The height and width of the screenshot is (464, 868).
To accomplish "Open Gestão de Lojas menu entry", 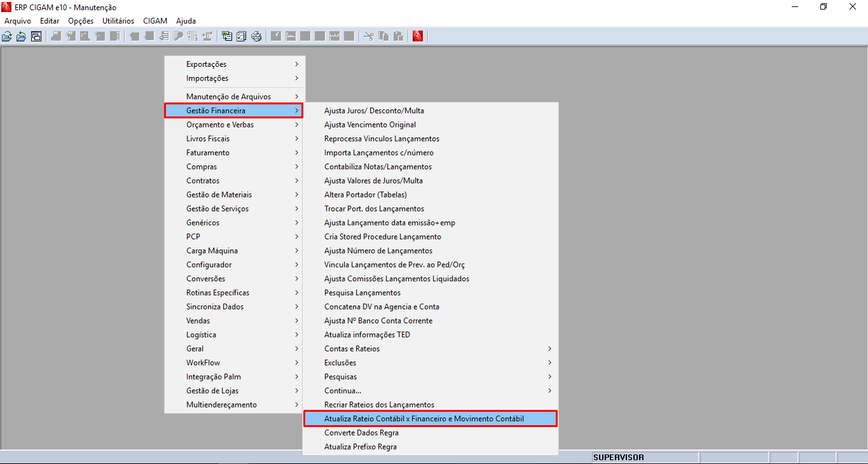I will pos(235,391).
